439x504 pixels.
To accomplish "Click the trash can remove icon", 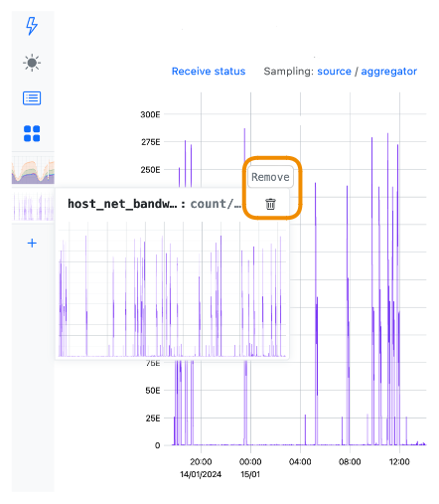I will (270, 204).
